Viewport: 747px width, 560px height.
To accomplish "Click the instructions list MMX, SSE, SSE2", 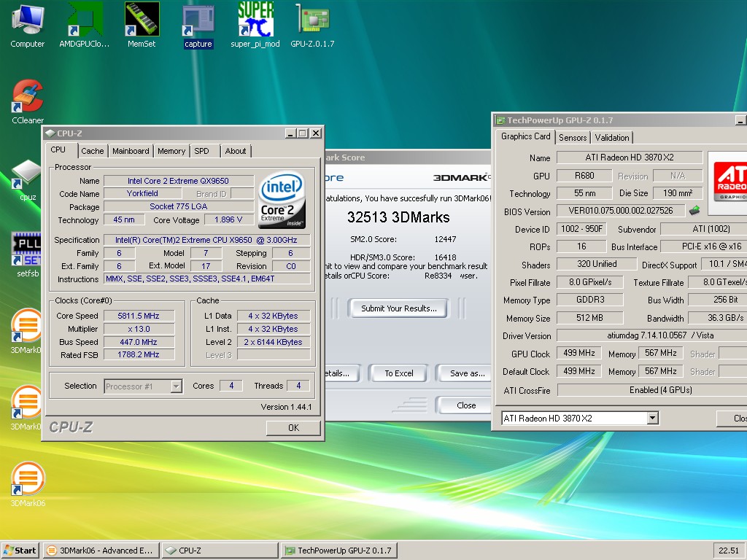I will (206, 279).
